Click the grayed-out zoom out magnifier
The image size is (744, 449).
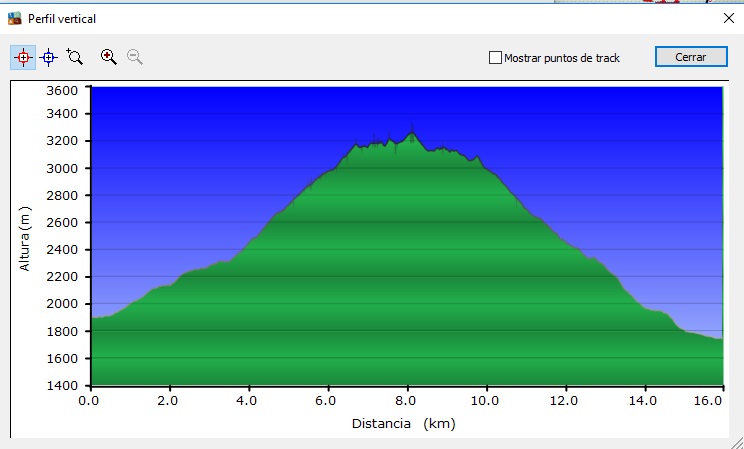135,57
